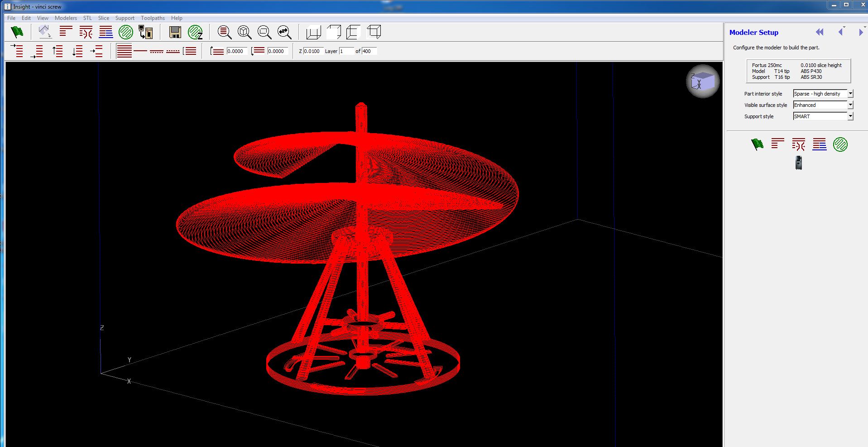This screenshot has width=868, height=447.
Task: Click the orient STL icon in main toolbar
Action: (x=45, y=32)
